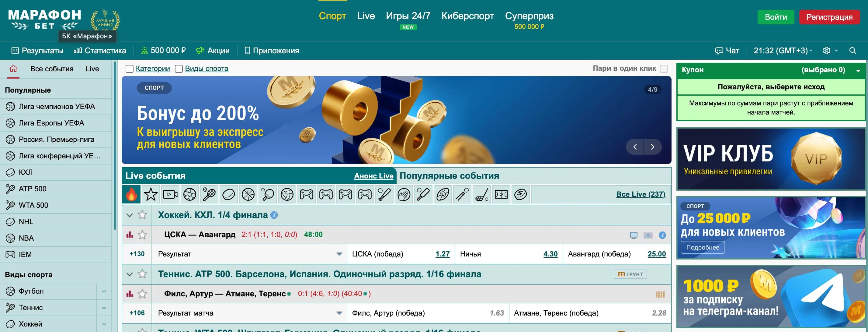Open the 21:32 (GMT+3) time zone dropdown

tap(783, 51)
